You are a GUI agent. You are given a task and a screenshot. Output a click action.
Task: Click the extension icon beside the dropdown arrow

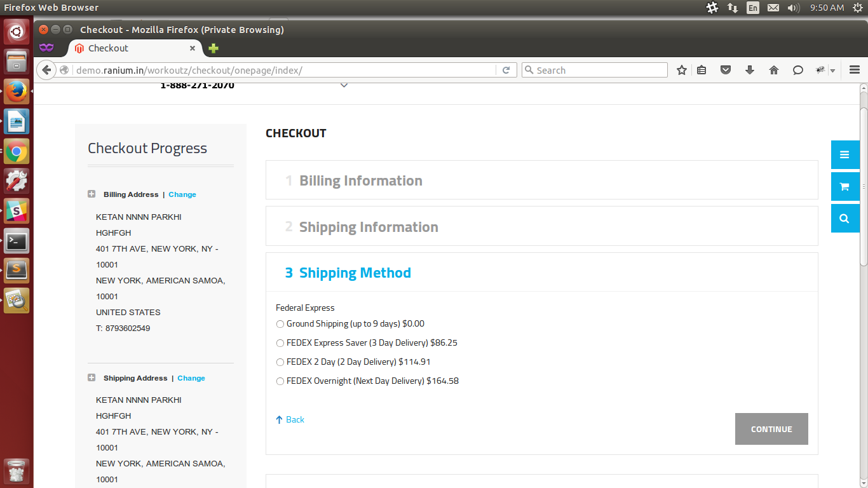click(x=820, y=70)
